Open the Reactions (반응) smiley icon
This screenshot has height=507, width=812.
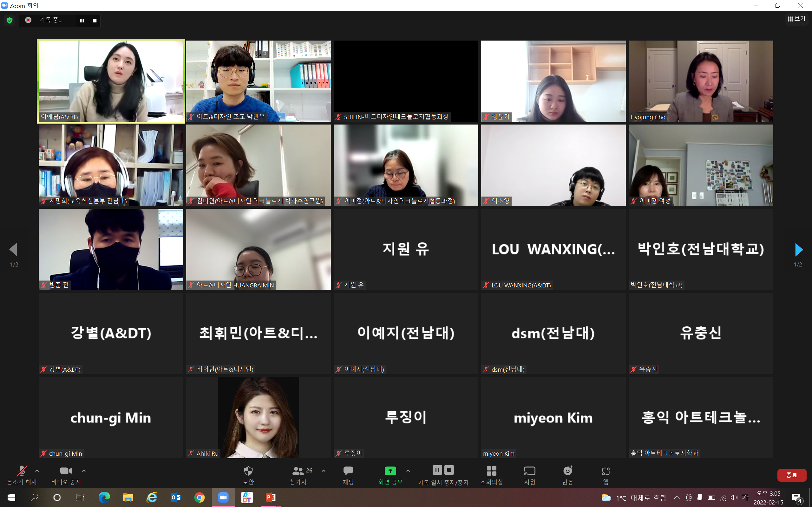[x=568, y=471]
